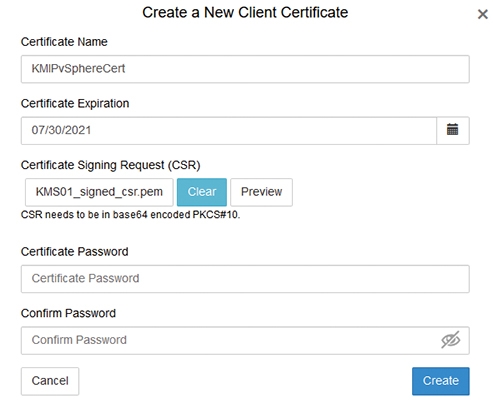
Task: Select the KMS01_signed_csr.pem file field
Action: 99,192
